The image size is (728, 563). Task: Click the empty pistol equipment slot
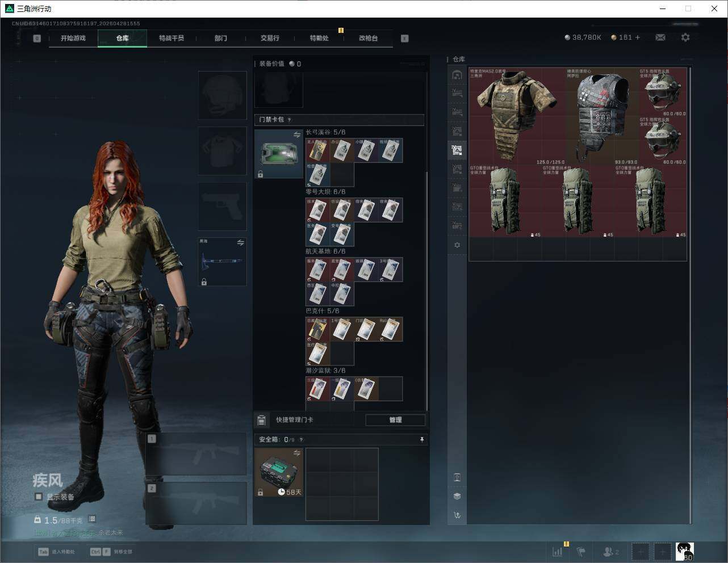(222, 206)
